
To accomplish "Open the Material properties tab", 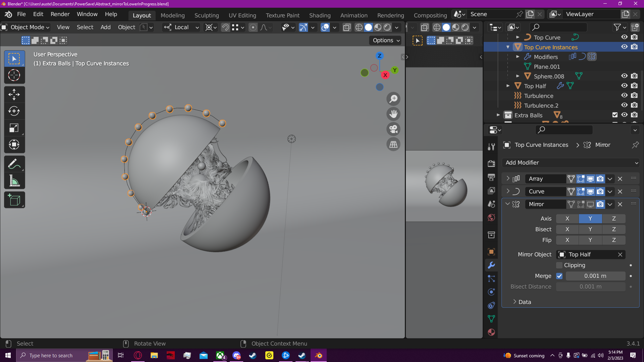I will (x=491, y=332).
